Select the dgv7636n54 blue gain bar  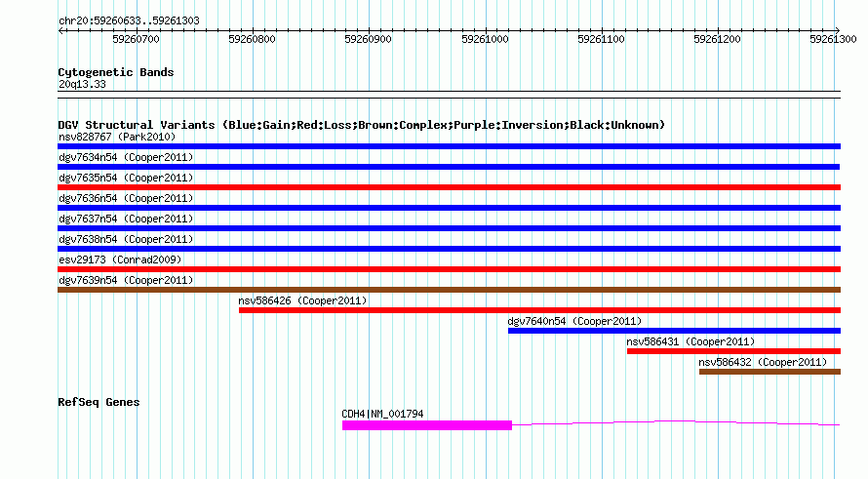(449, 208)
